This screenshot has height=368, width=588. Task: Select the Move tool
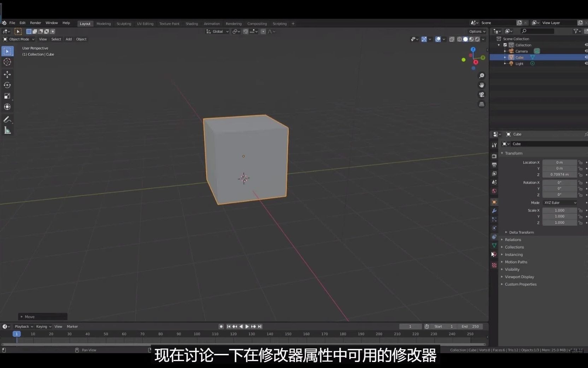click(7, 75)
